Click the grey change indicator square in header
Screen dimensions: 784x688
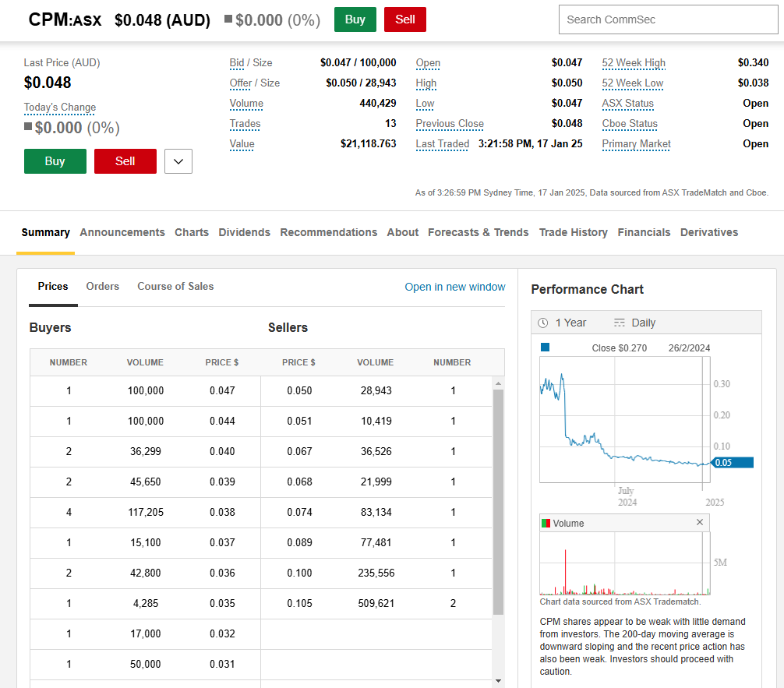(x=228, y=19)
